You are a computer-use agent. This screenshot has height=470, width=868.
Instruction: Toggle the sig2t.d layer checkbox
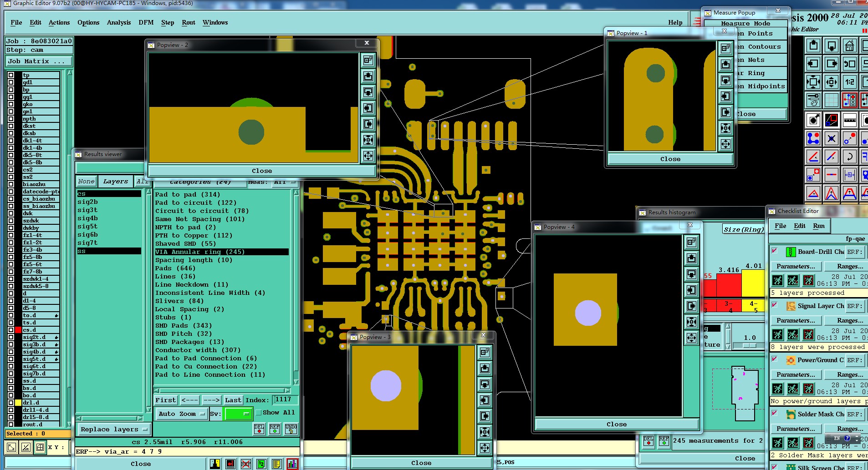click(10, 337)
